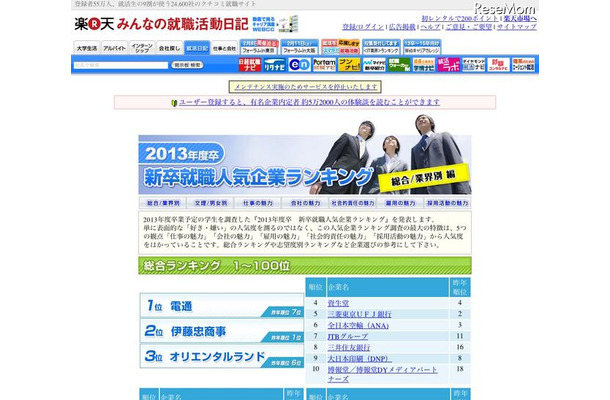The height and width of the screenshot is (400, 610).
Task: Open the 登録/ログイン link
Action: click(x=363, y=27)
